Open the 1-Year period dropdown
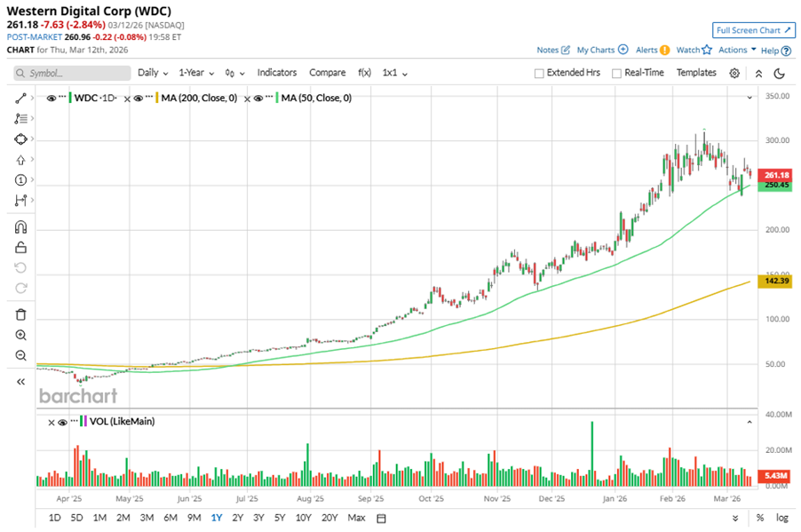Screen dimensions: 801x532 click(x=196, y=73)
